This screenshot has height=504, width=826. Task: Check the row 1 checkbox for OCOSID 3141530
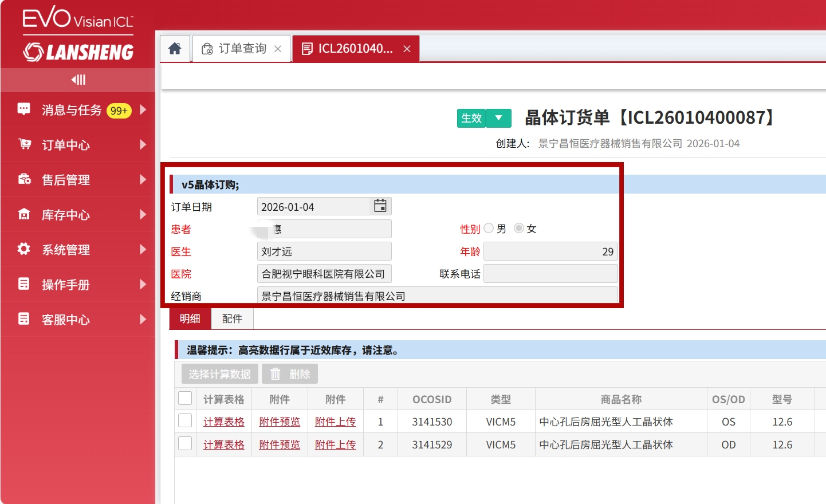pyautogui.click(x=185, y=421)
